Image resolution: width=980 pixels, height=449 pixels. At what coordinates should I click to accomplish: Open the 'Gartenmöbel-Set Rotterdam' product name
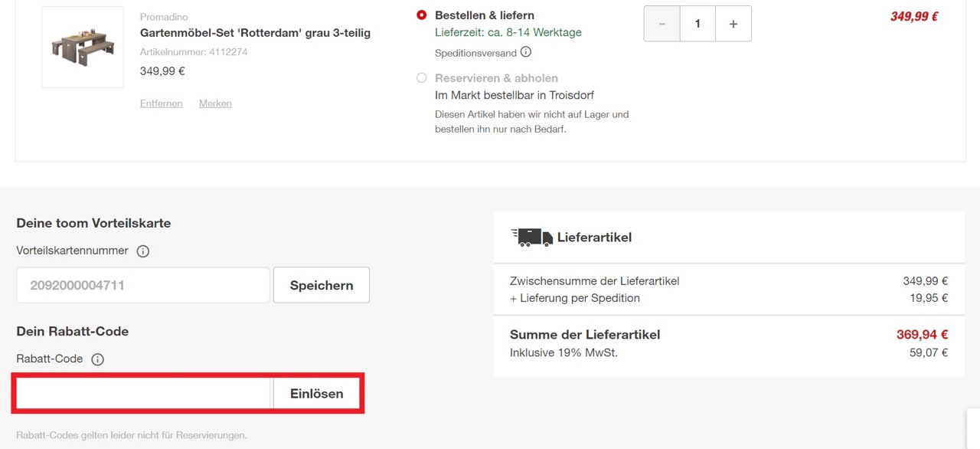click(255, 33)
